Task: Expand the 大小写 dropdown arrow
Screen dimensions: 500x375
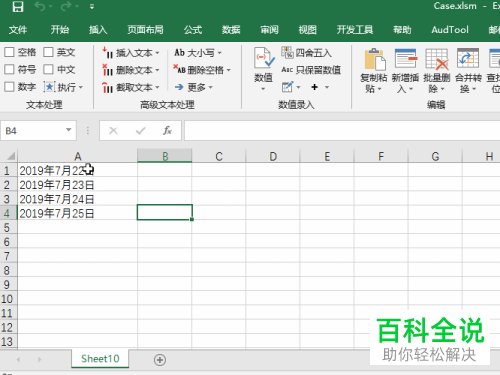Action: point(220,53)
